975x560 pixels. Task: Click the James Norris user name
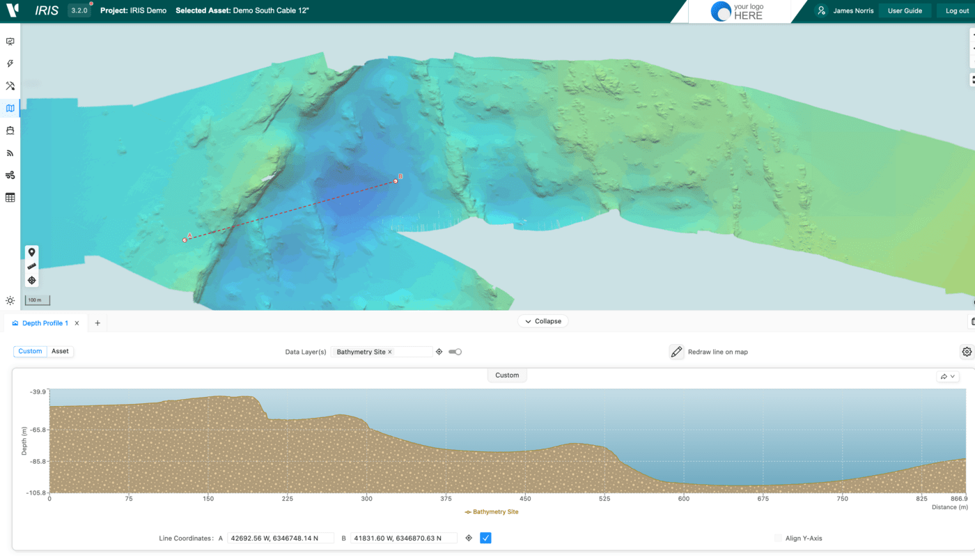[x=853, y=10]
